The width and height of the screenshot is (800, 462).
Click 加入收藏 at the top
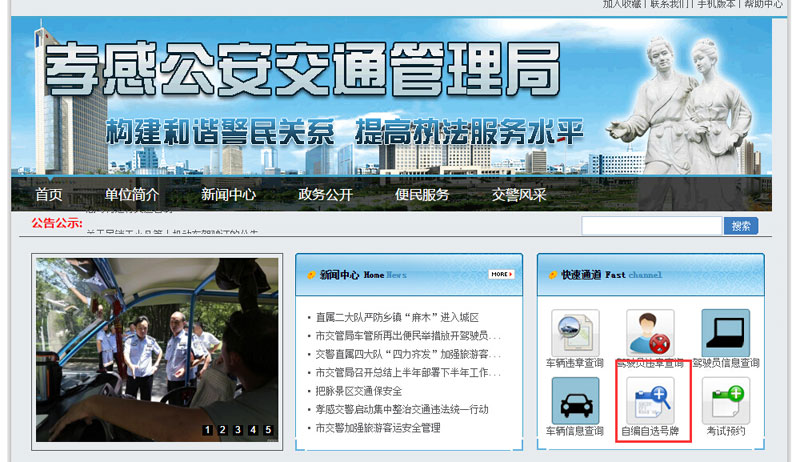(x=622, y=4)
